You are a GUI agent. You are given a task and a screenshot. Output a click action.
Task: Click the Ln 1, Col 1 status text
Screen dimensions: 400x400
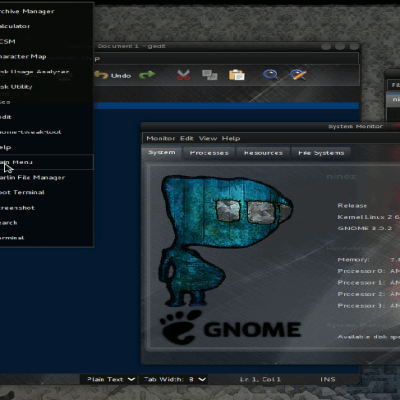[x=260, y=379]
